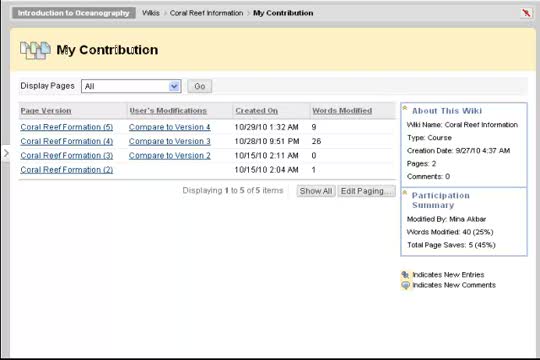Collapse the Participation Summary panel

click(405, 193)
